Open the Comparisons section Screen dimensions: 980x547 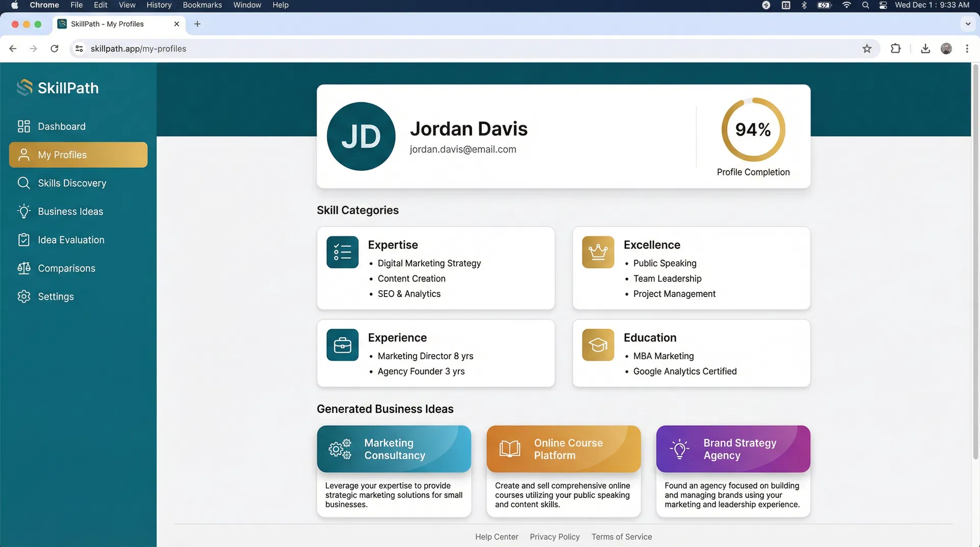(x=66, y=268)
